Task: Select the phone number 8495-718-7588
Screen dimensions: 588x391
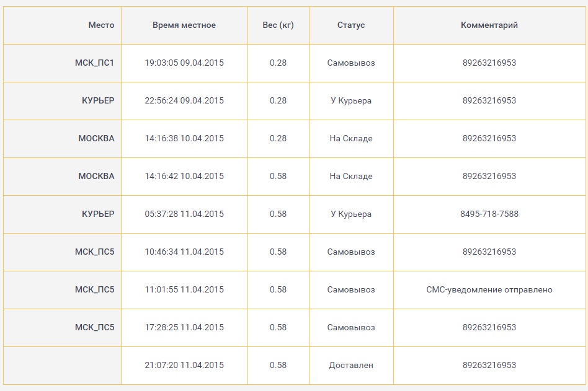Action: 489,214
